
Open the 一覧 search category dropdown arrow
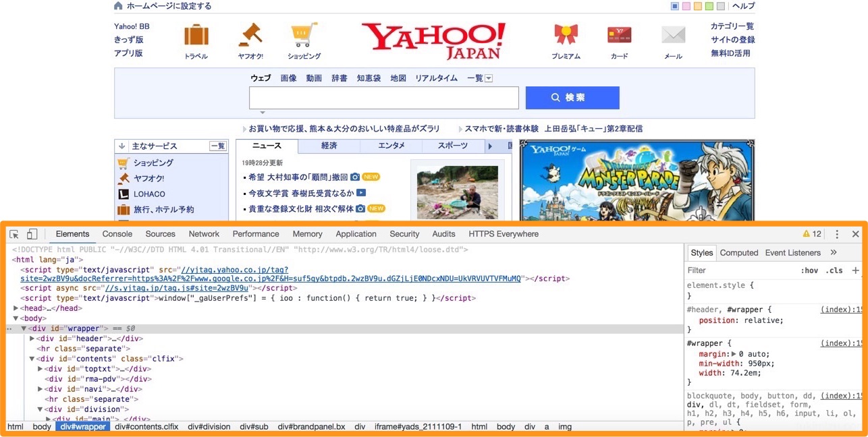(489, 78)
